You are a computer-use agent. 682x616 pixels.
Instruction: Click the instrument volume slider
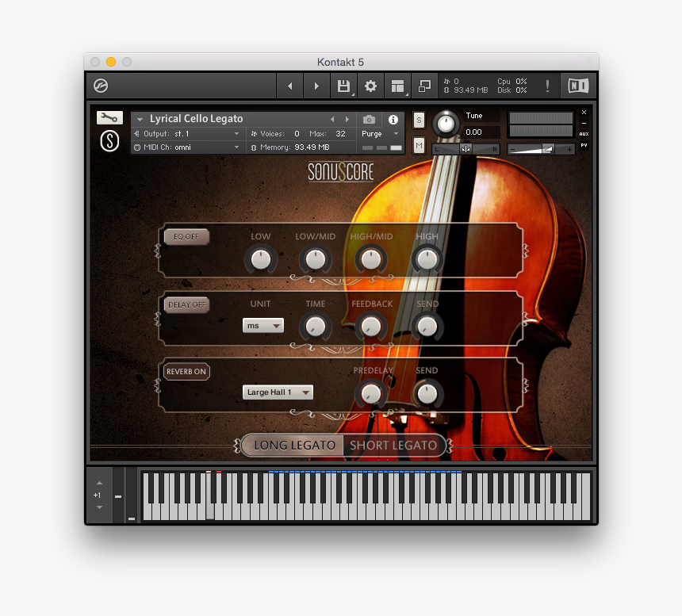pyautogui.click(x=541, y=149)
